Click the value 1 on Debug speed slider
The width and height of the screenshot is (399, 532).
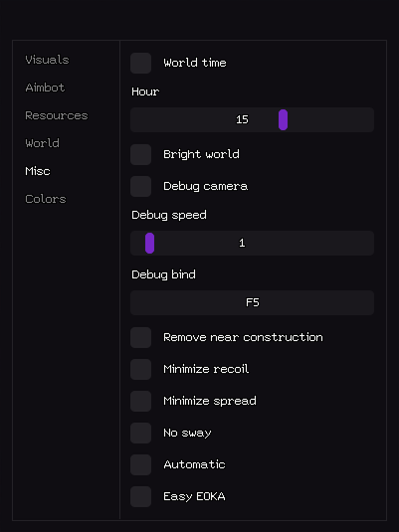[x=242, y=244]
